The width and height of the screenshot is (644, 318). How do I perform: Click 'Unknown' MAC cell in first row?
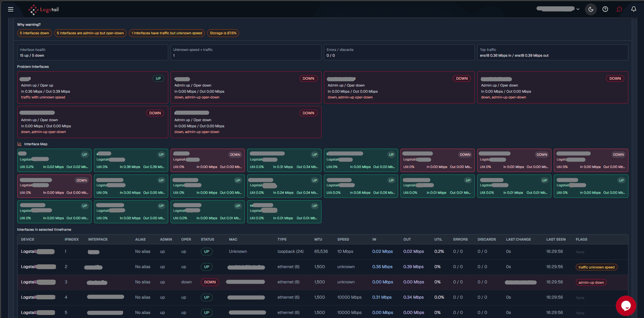point(238,252)
